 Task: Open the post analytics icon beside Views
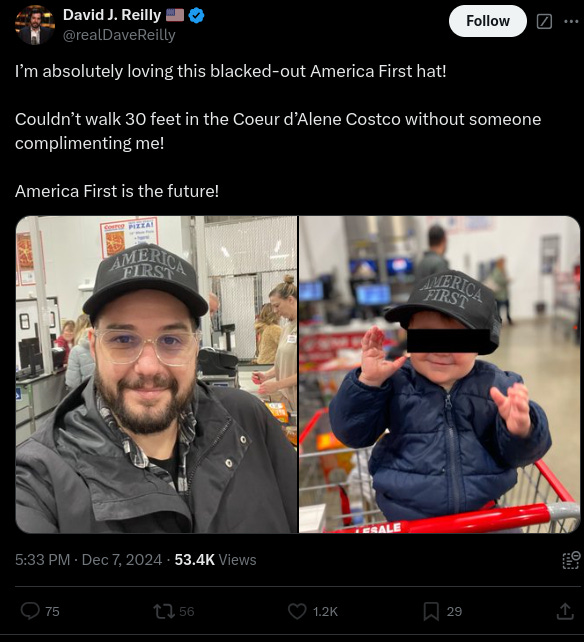pos(571,560)
